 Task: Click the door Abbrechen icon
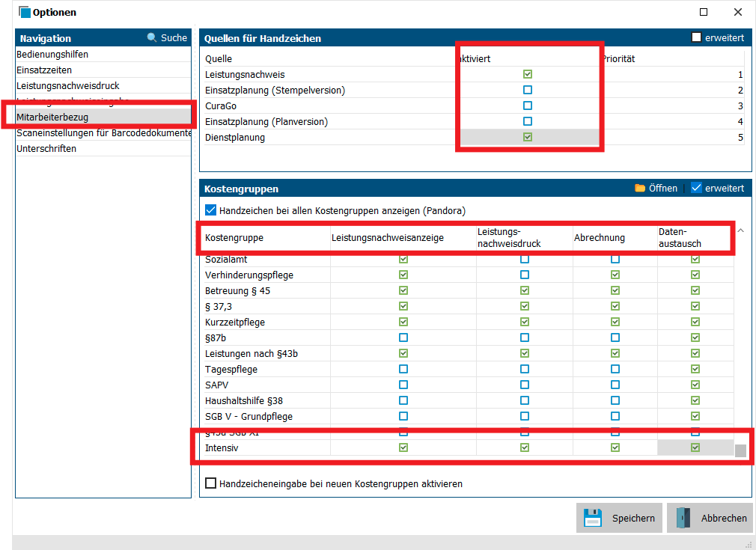(x=683, y=518)
